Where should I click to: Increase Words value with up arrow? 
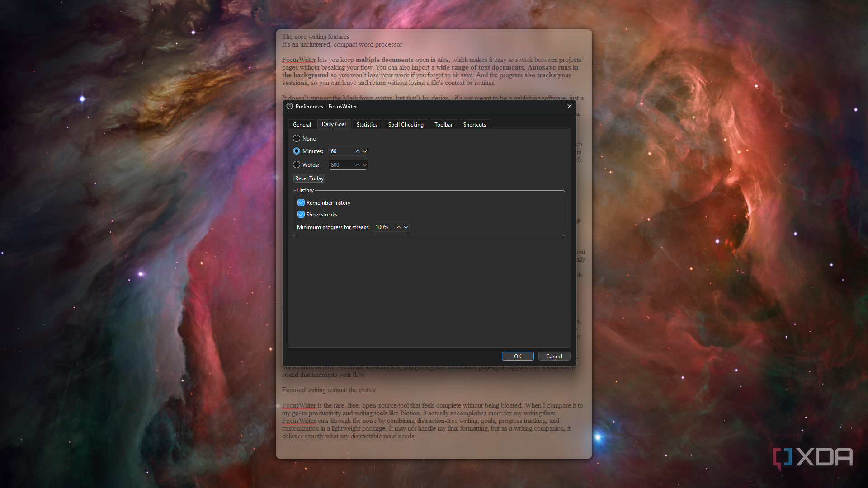357,165
